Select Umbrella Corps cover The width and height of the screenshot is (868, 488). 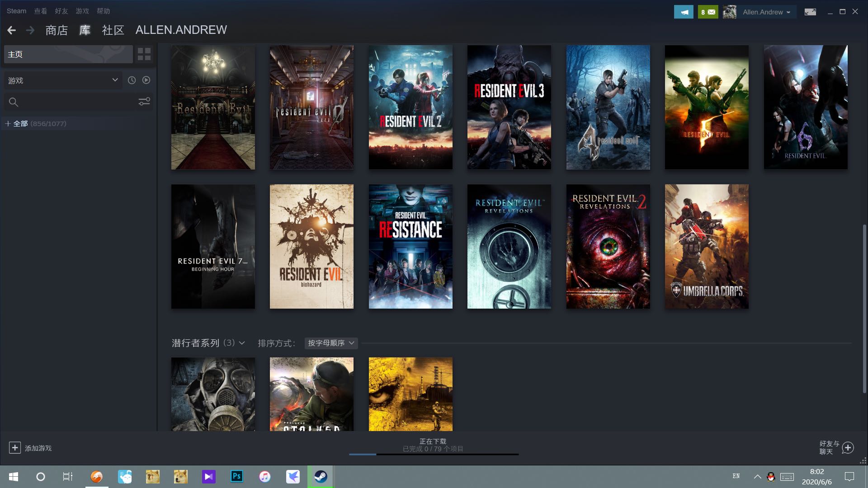pyautogui.click(x=707, y=246)
